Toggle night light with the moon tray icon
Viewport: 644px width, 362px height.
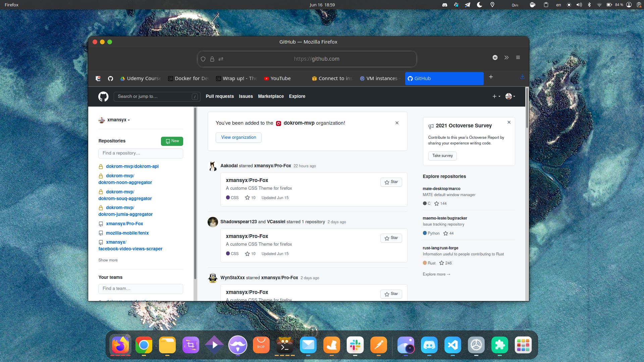[x=479, y=5]
